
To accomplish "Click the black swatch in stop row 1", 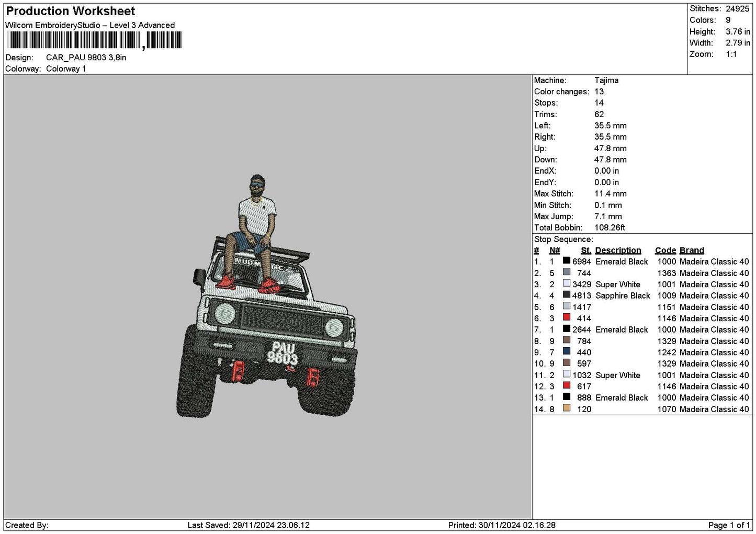I will tap(567, 261).
